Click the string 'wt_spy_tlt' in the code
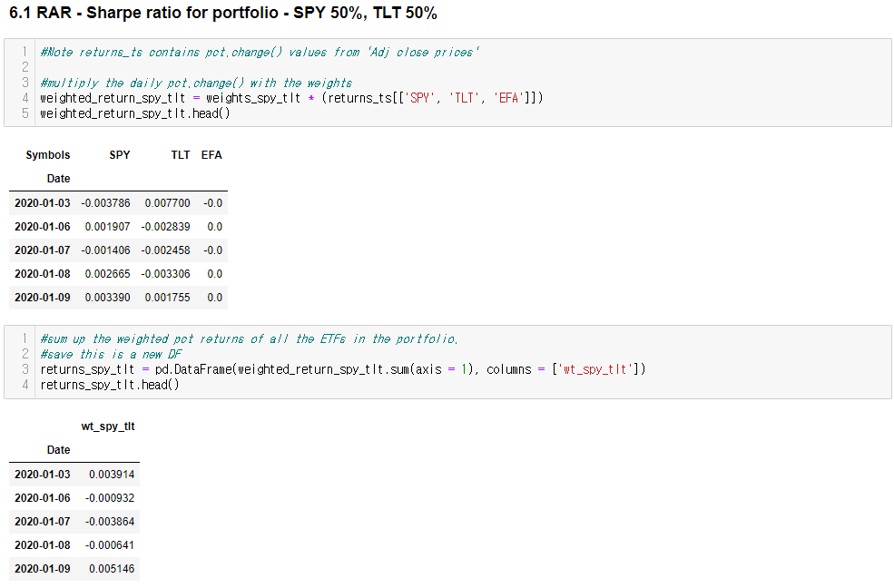The image size is (894, 588). pyautogui.click(x=595, y=369)
